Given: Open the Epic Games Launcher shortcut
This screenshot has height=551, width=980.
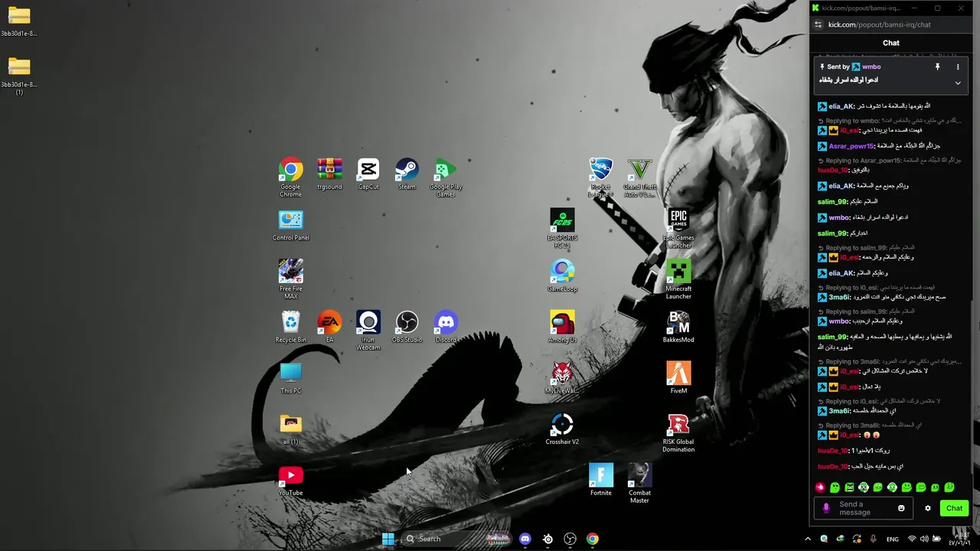Looking at the screenshot, I should pyautogui.click(x=678, y=229).
